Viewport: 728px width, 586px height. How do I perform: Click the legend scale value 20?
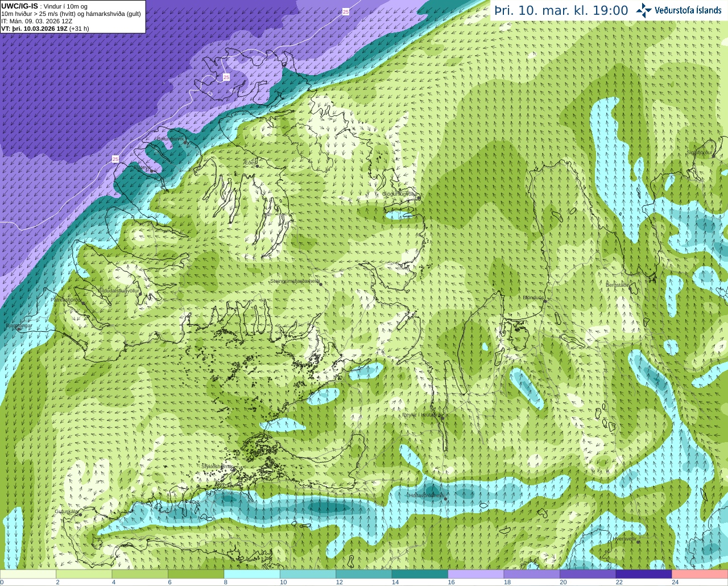point(563,582)
